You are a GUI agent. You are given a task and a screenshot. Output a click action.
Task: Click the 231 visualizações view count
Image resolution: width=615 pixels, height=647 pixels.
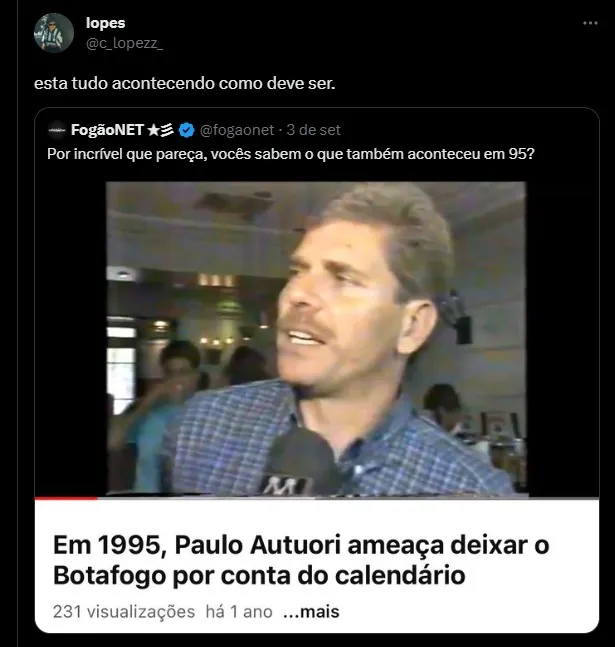[x=124, y=612]
